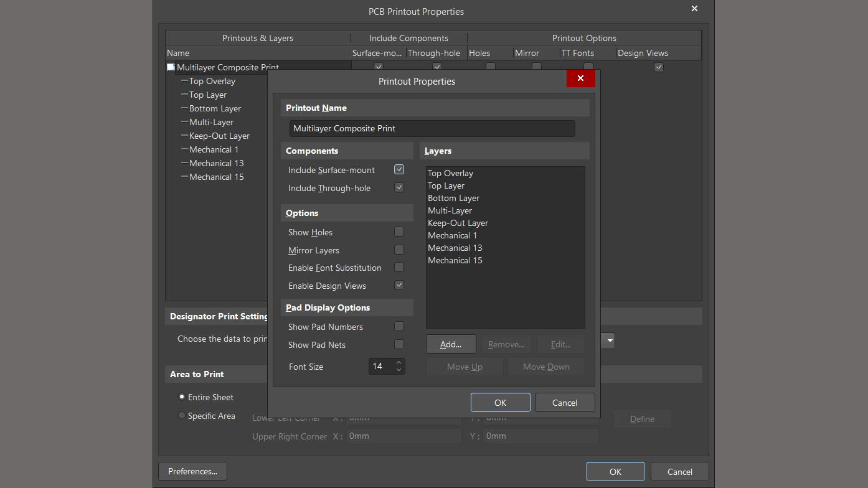The height and width of the screenshot is (488, 868).
Task: Decrease Font Size with down arrow
Action: (399, 370)
